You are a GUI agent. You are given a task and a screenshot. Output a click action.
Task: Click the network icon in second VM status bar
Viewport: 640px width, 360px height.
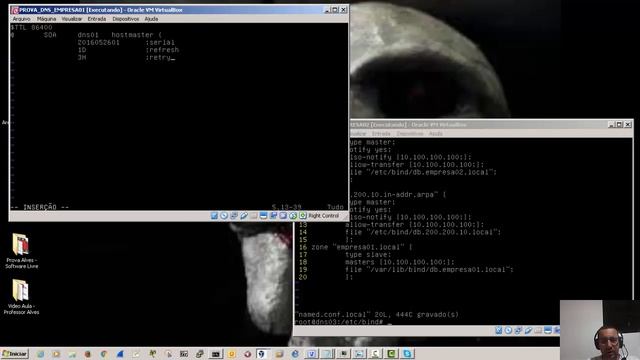click(x=518, y=330)
